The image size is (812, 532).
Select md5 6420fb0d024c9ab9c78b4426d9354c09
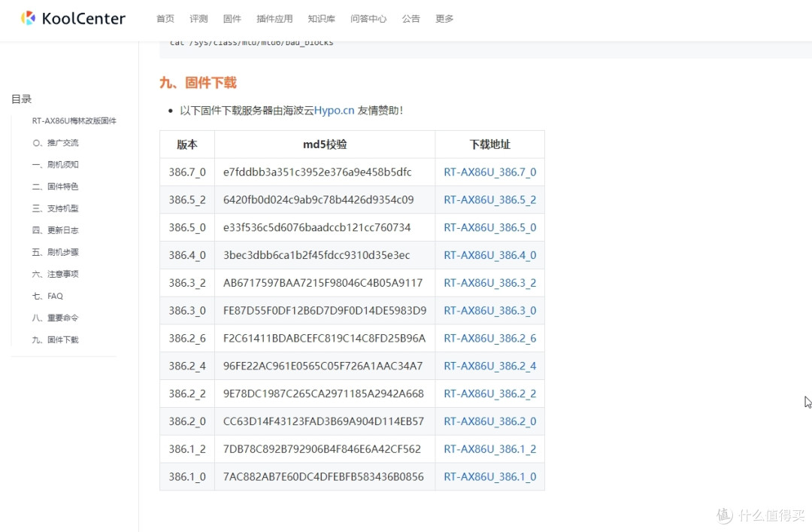click(319, 199)
